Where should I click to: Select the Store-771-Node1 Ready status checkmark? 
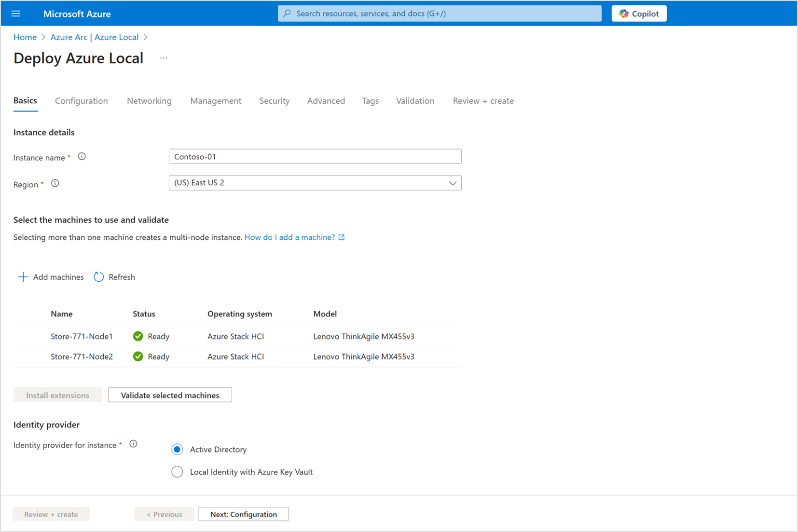click(x=138, y=336)
